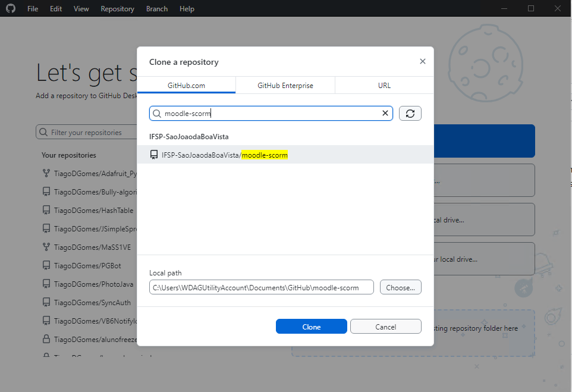Viewport: 572px width, 392px height.
Task: Click the fork icon next to TiagoDGomes/MaSS1VE
Action: click(x=46, y=247)
